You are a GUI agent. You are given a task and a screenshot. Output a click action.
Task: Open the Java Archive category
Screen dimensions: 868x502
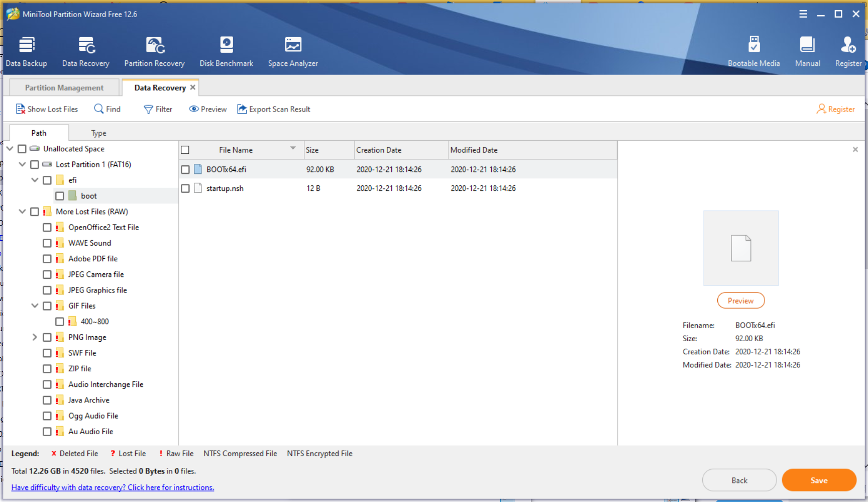(x=89, y=400)
